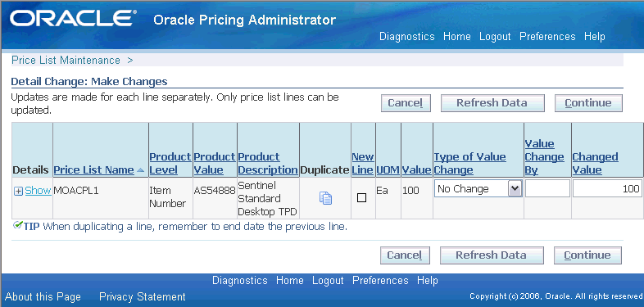Viewport: 644px width, 307px height.
Task: Click the bottom Continue button
Action: (587, 255)
